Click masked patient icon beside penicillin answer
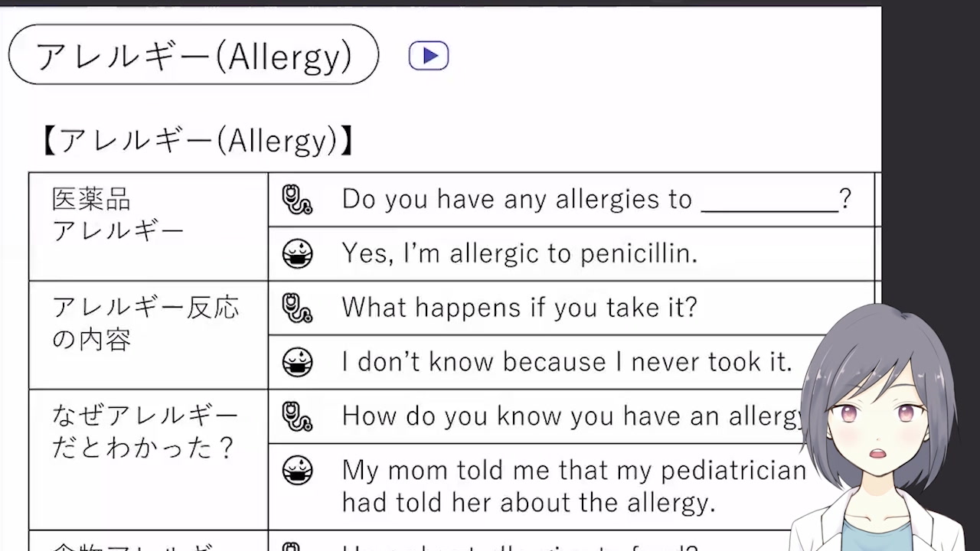This screenshot has width=980, height=551. 297,254
